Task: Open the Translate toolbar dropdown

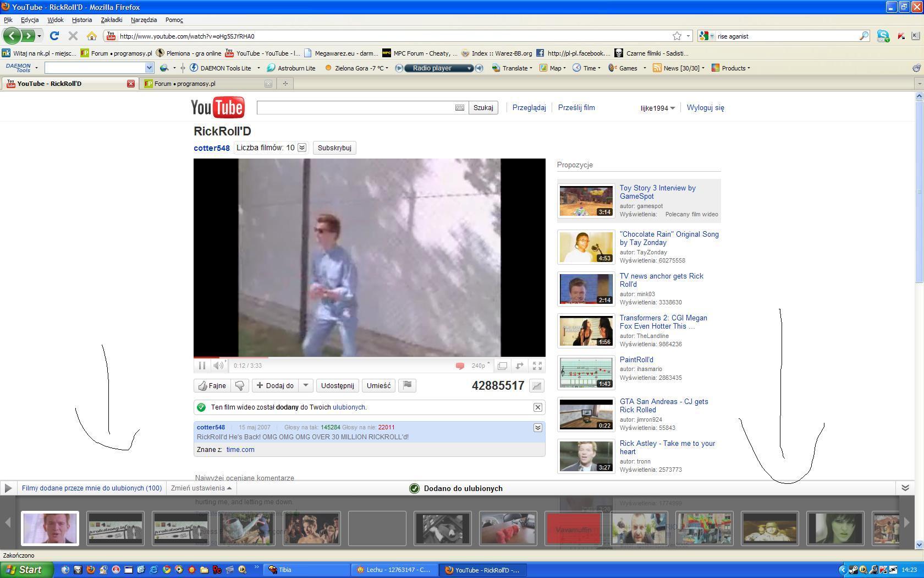Action: coord(512,68)
